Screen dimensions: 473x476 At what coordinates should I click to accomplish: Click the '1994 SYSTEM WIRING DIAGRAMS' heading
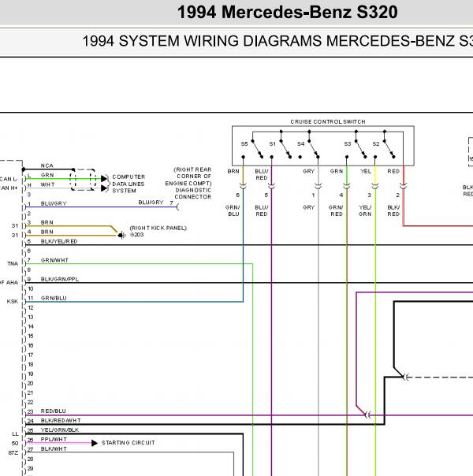click(x=202, y=41)
